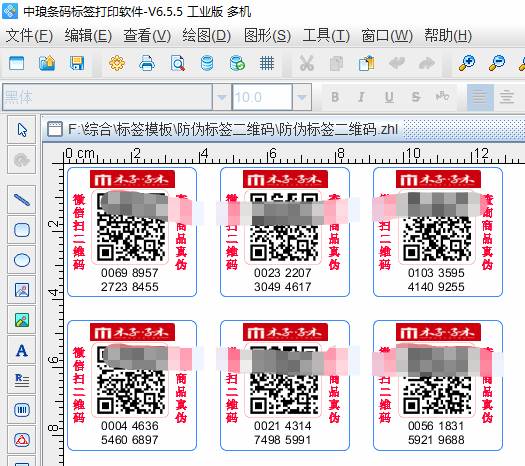Click the font size field 10.0

pos(262,97)
